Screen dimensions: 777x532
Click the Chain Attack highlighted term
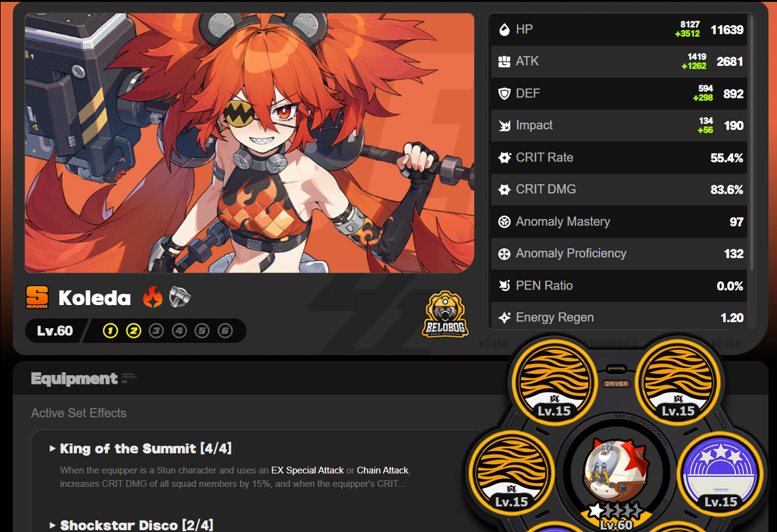pos(383,470)
